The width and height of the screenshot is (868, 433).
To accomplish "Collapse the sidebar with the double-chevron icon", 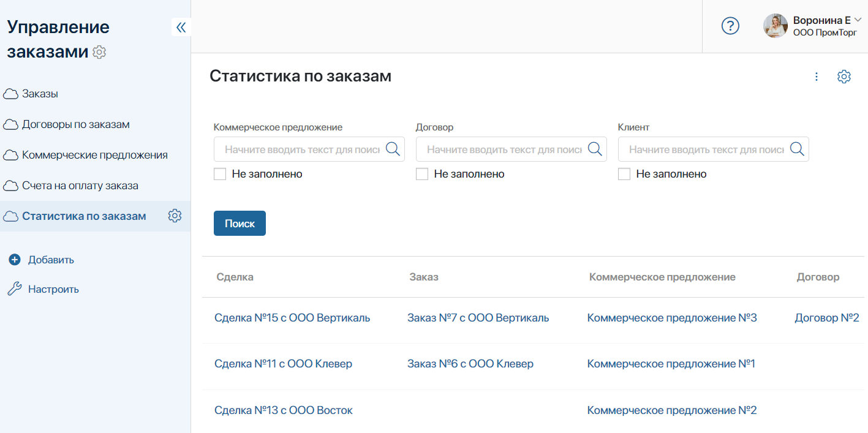I will tap(181, 27).
